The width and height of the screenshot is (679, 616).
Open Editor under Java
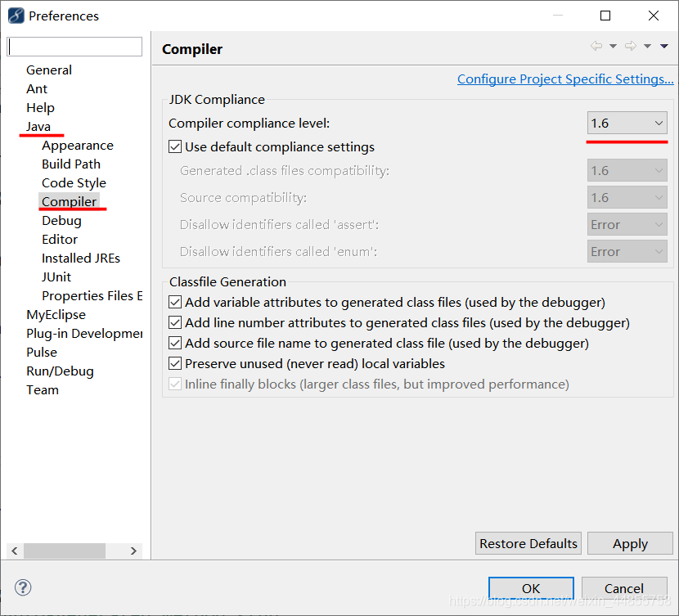click(60, 240)
